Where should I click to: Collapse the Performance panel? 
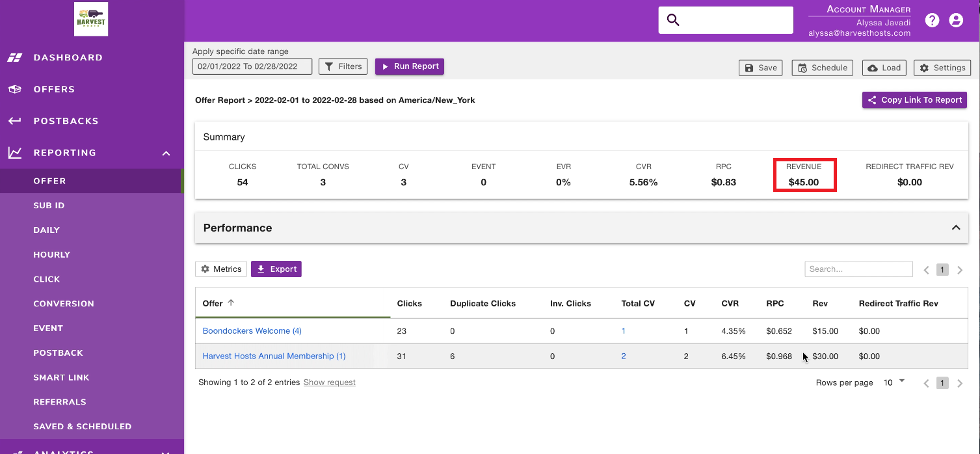[956, 228]
